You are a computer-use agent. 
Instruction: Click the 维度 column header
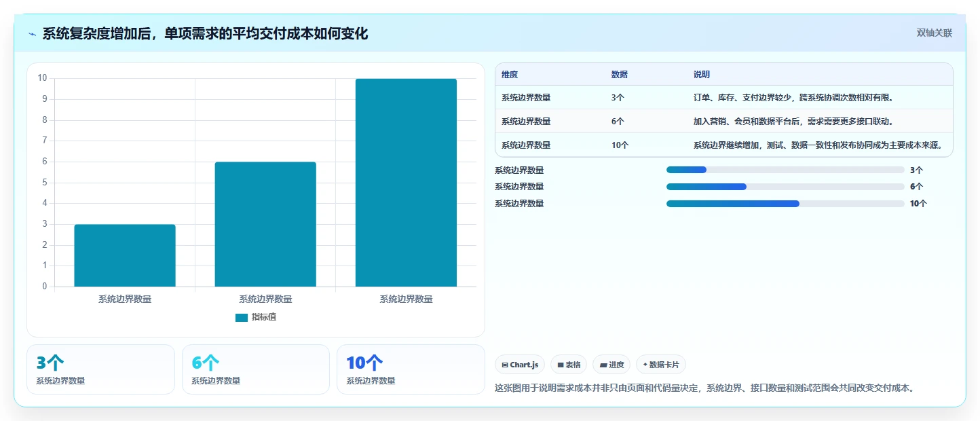pyautogui.click(x=510, y=75)
